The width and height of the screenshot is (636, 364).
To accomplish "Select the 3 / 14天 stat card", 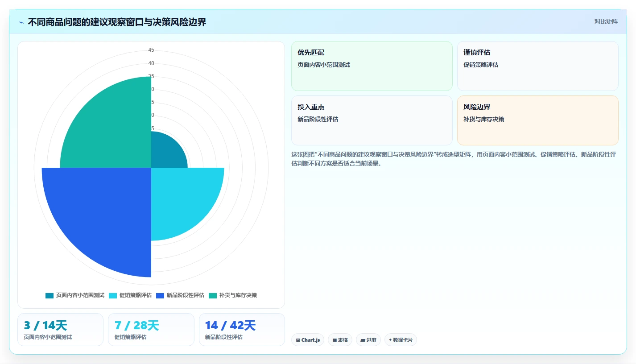I will (60, 330).
